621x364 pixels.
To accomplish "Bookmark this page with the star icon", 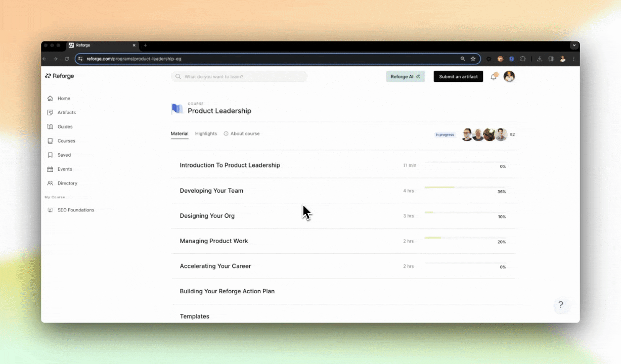I will (x=473, y=59).
